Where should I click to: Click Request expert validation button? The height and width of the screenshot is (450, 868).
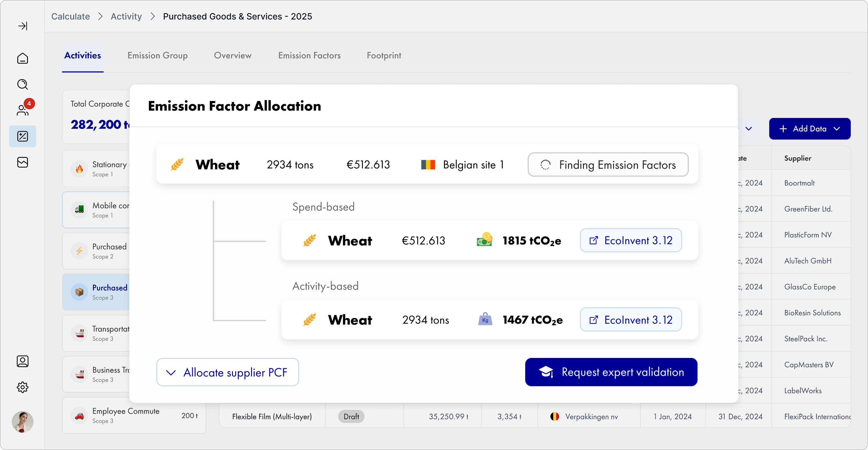pyautogui.click(x=611, y=372)
